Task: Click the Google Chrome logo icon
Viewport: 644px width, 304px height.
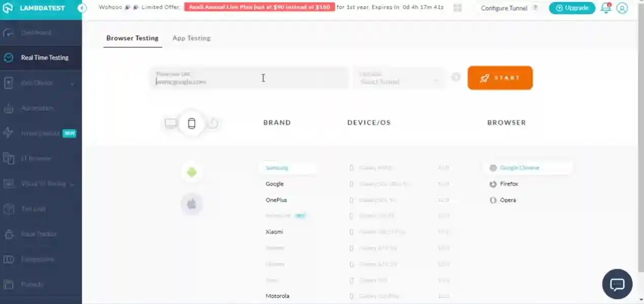Action: coord(493,168)
